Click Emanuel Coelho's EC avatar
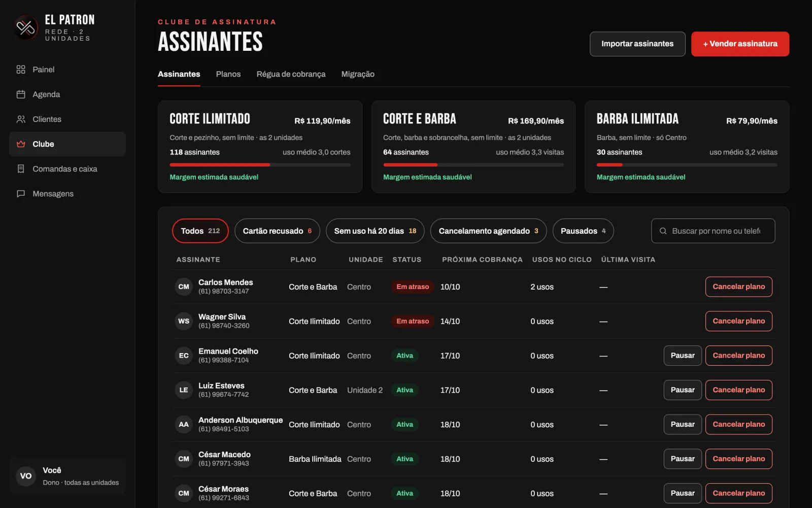This screenshot has width=812, height=508. (x=184, y=356)
